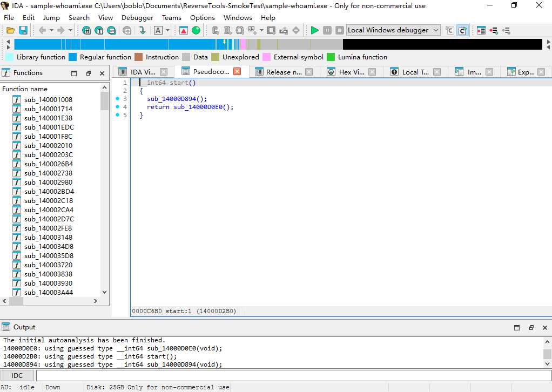Toggle breakpoint dot on pseudocode line 5
552x392 pixels.
coord(118,115)
